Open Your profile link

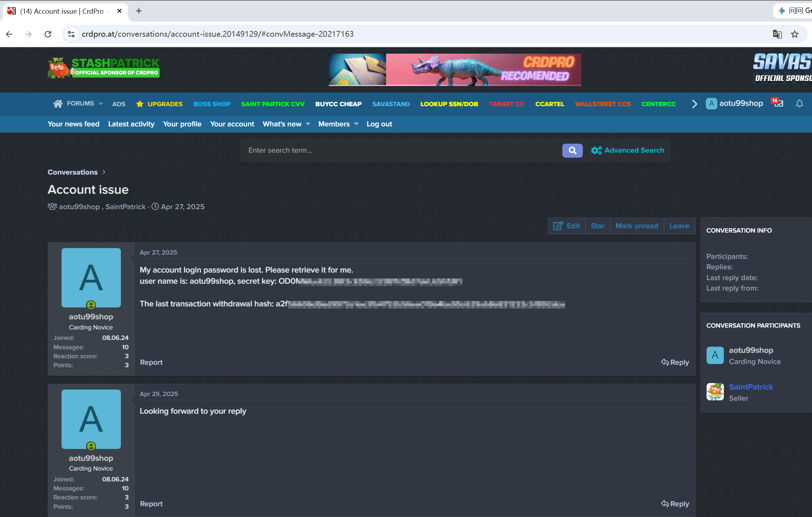[182, 124]
